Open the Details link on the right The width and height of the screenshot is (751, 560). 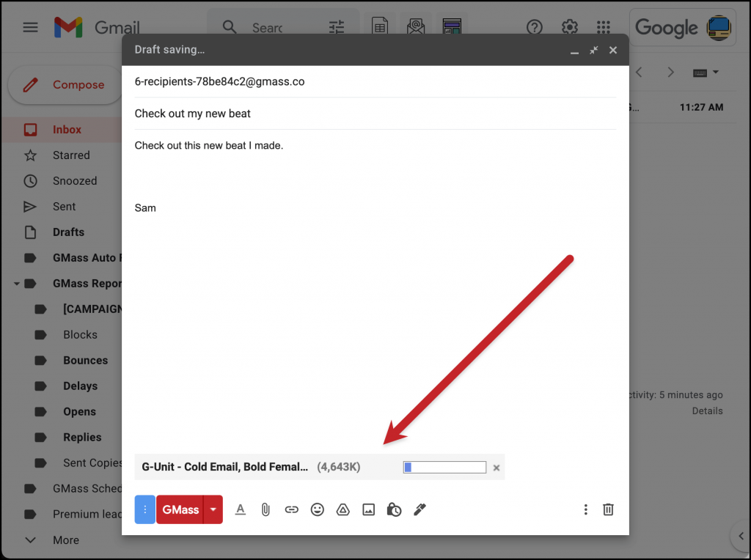pyautogui.click(x=707, y=410)
